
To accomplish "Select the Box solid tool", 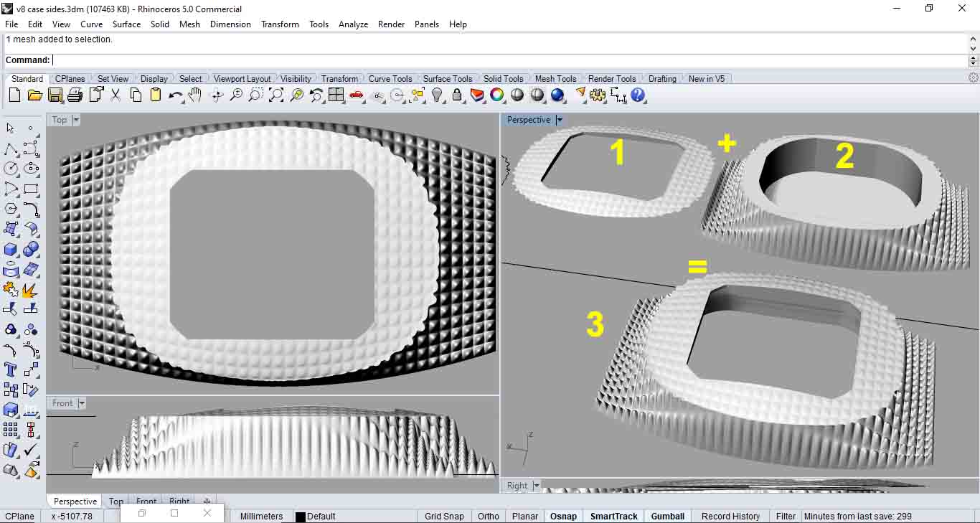I will (x=11, y=249).
